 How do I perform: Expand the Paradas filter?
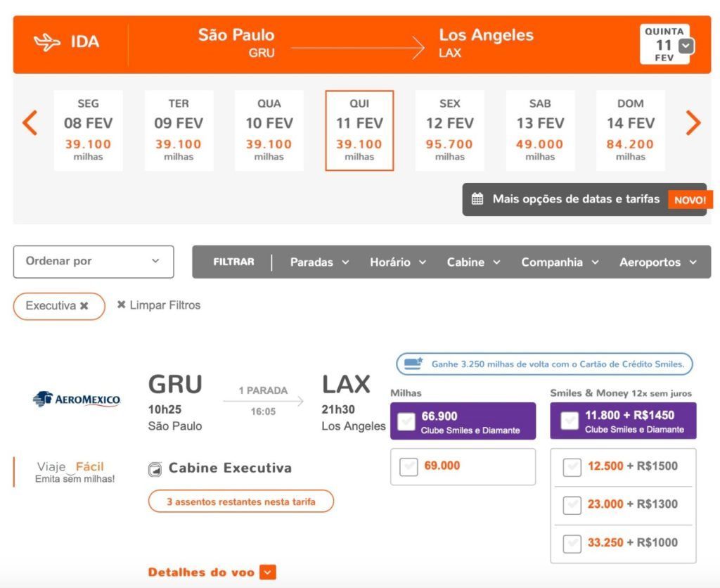coord(320,262)
